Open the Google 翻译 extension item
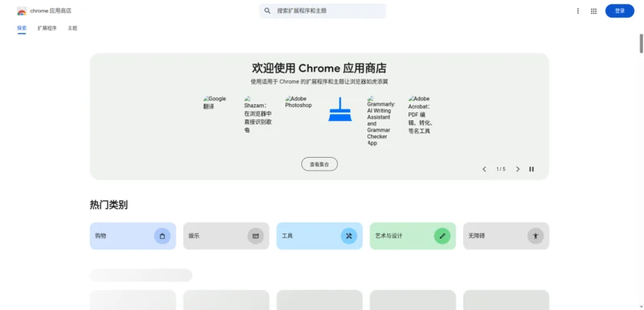This screenshot has width=644, height=310. tap(215, 103)
